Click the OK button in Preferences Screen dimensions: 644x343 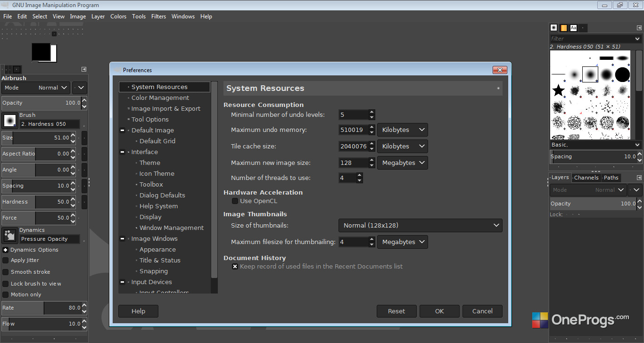click(439, 311)
